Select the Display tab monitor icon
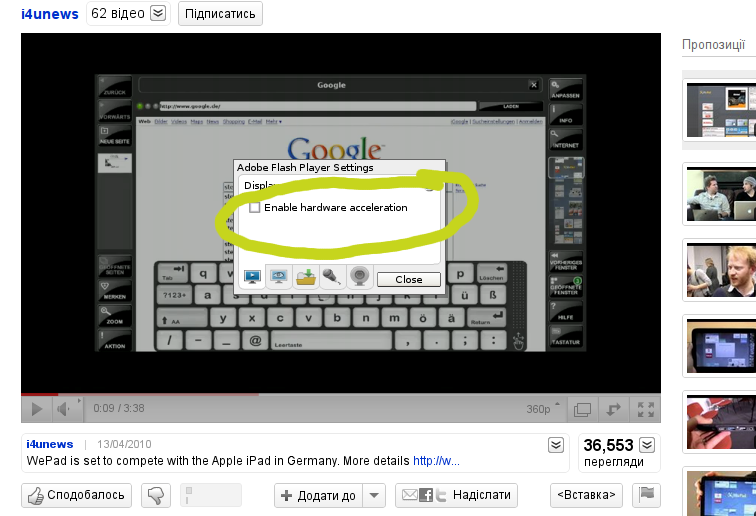 [252, 276]
